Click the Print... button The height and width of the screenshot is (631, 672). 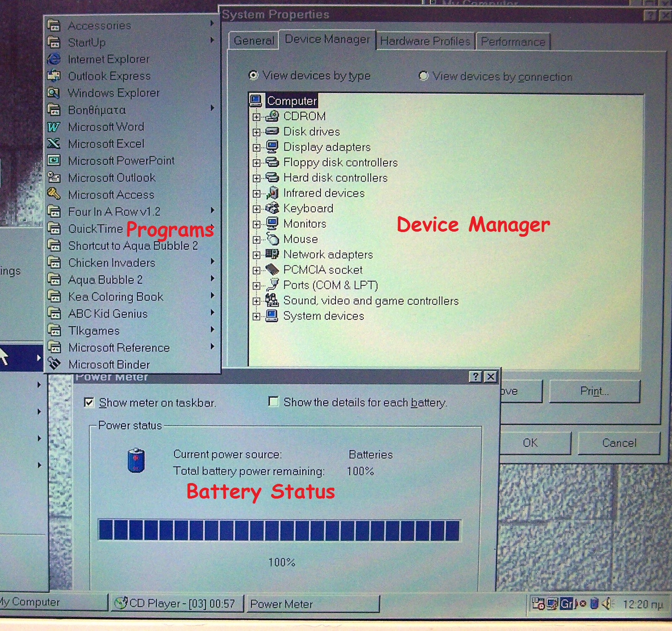[594, 391]
